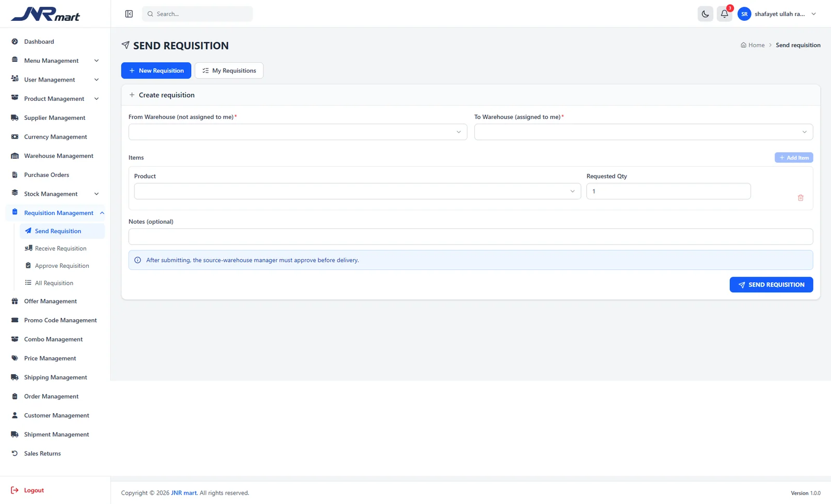Viewport: 831px width, 504px height.
Task: Click the New Requisition button
Action: tap(156, 71)
